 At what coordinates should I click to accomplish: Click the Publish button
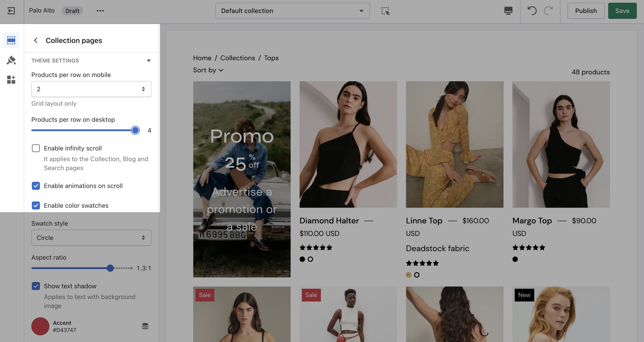point(586,11)
